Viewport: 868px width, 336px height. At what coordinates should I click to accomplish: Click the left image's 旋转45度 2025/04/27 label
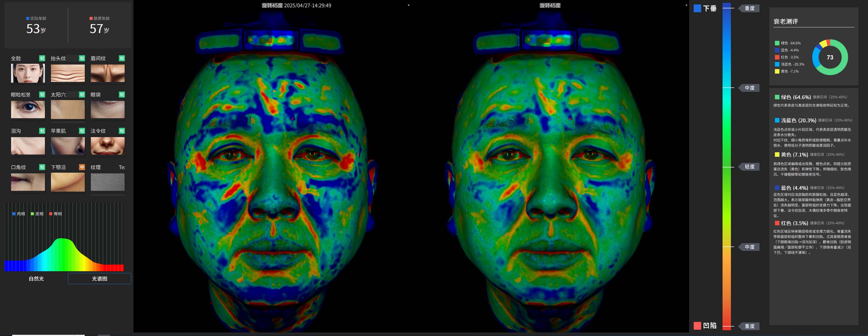[296, 5]
